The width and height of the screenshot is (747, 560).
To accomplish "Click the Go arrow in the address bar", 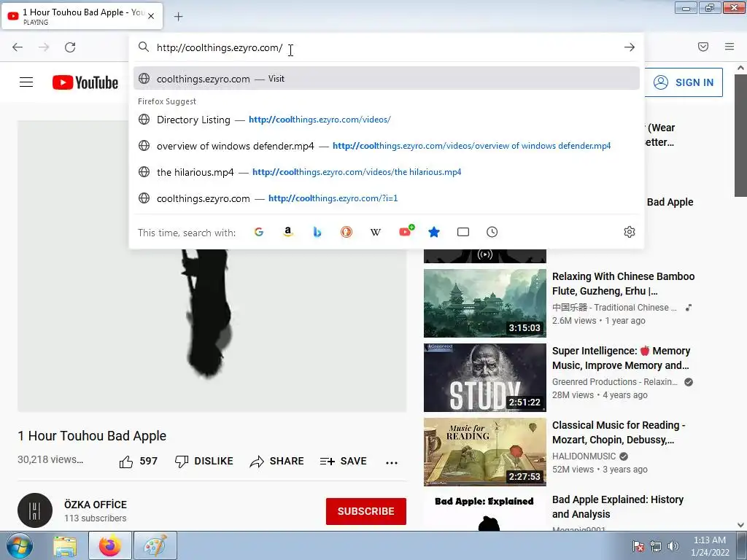I will tap(630, 47).
